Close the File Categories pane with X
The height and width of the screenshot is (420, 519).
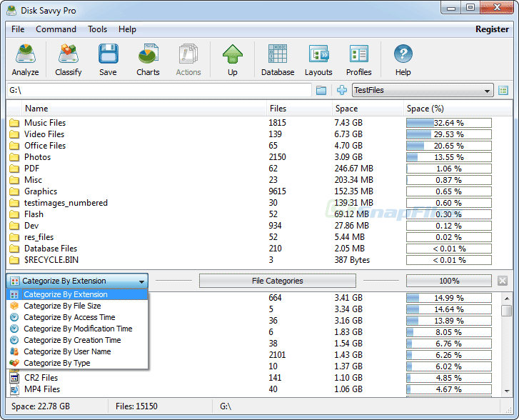503,281
